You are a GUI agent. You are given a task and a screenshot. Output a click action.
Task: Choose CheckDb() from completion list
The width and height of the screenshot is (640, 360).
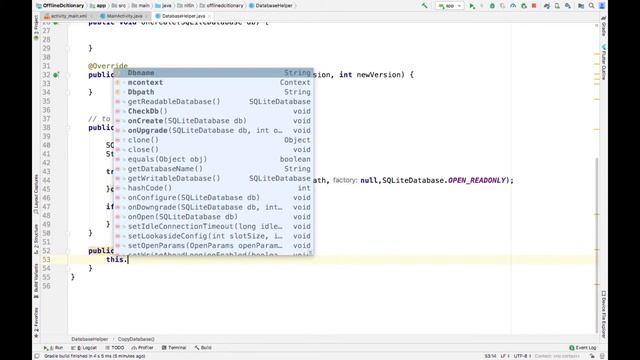[x=213, y=111]
